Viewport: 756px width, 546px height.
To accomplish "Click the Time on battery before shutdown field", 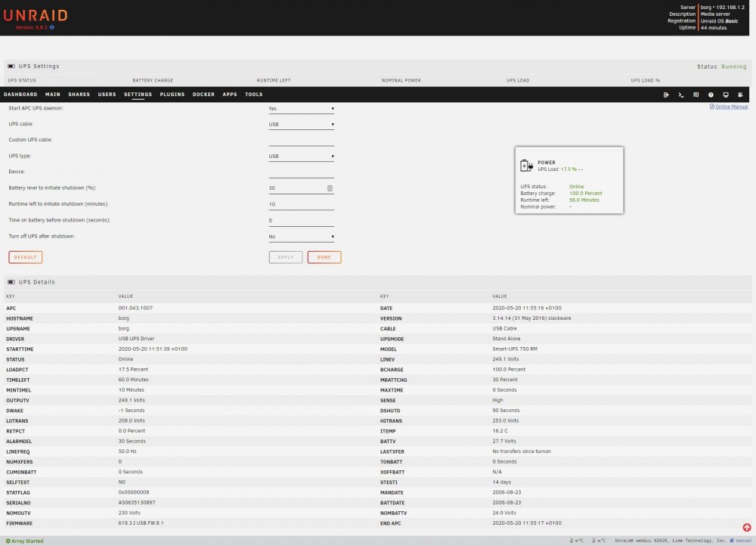I will [x=302, y=221].
